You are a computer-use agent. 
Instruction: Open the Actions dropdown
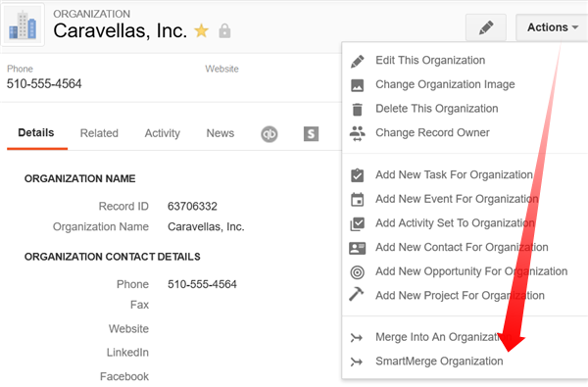[x=553, y=27]
